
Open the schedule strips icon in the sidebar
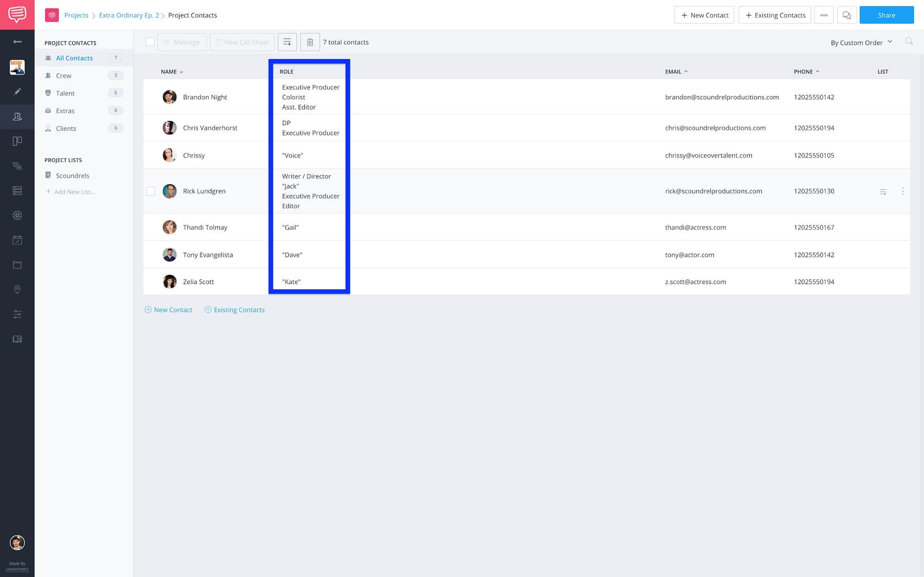pos(17,166)
